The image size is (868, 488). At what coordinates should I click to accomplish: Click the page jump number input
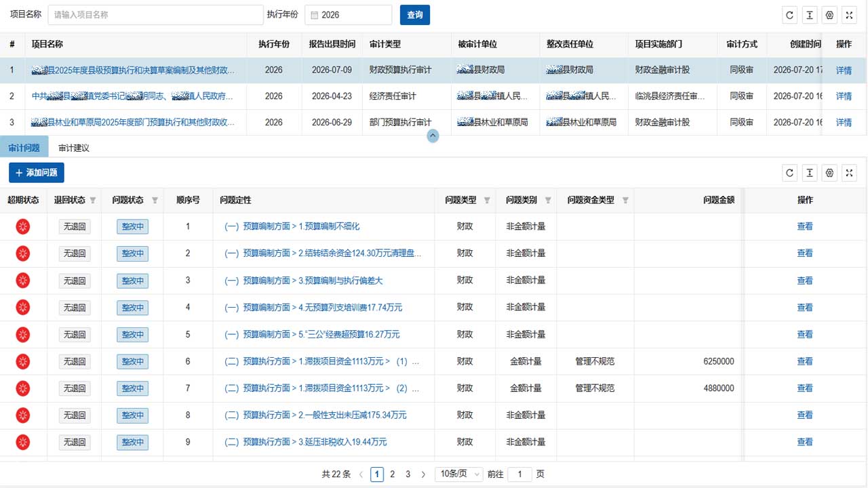519,474
